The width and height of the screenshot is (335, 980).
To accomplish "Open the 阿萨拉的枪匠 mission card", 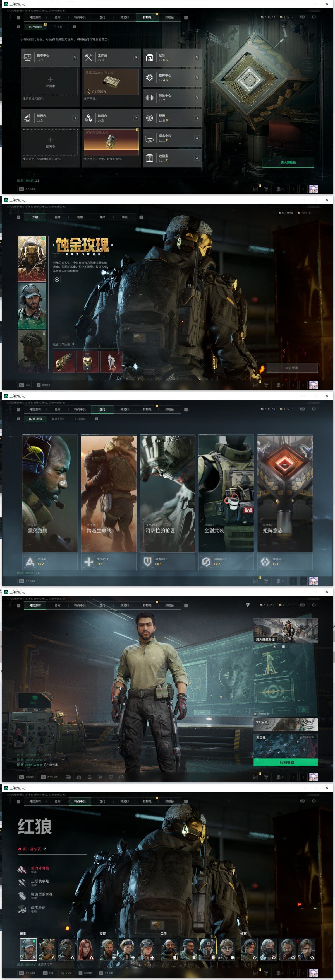I will pos(167,494).
